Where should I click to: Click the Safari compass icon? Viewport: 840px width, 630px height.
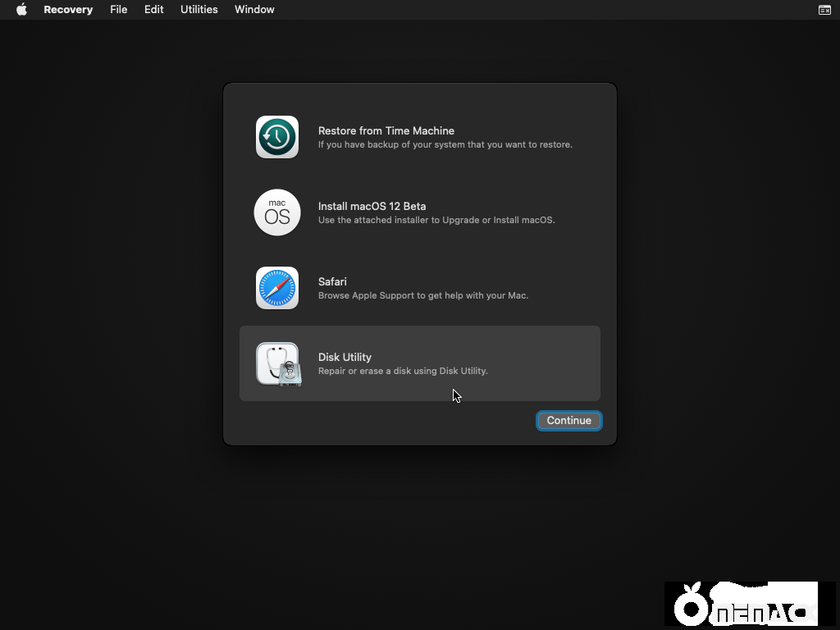[x=277, y=288]
